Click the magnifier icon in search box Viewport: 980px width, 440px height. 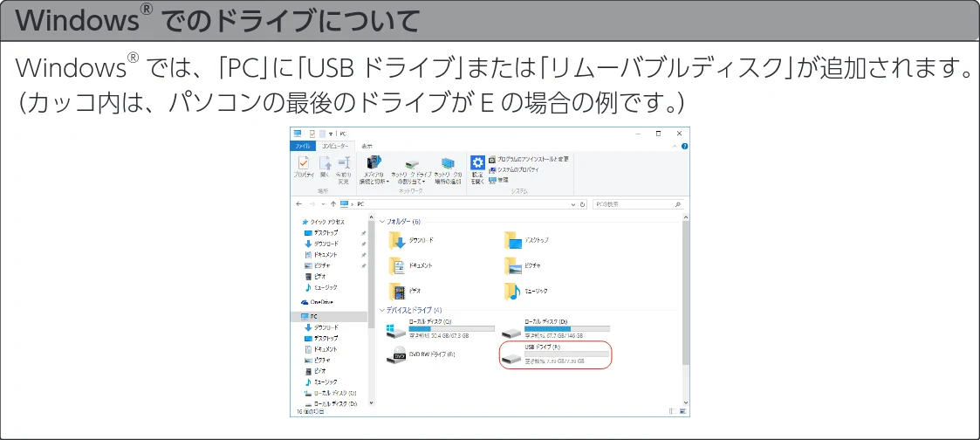[678, 204]
